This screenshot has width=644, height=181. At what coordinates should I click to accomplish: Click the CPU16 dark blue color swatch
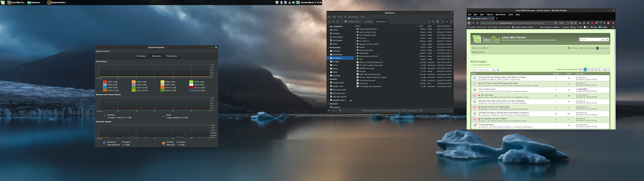(x=191, y=90)
